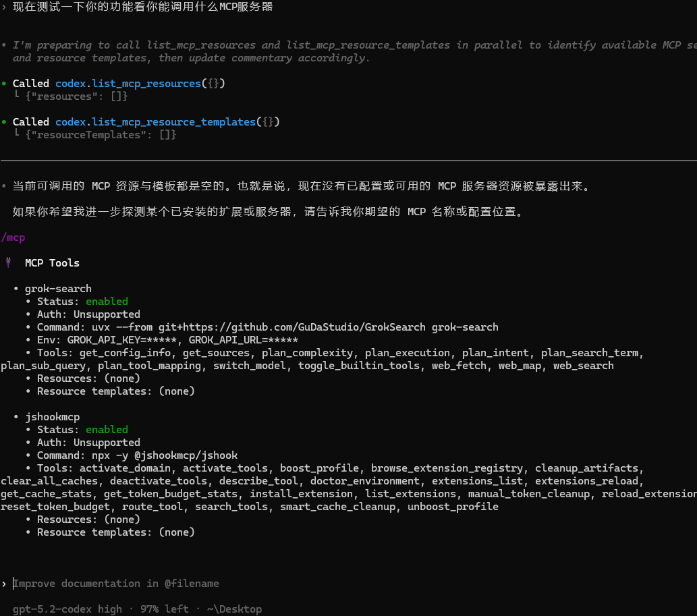The image size is (697, 616).
Task: Click the green bullet before list_mcp_resource_templates call
Action: pyautogui.click(x=4, y=121)
